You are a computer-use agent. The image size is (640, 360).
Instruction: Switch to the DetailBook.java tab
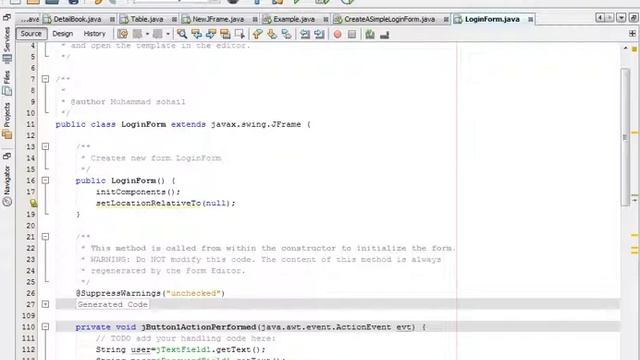(77, 19)
